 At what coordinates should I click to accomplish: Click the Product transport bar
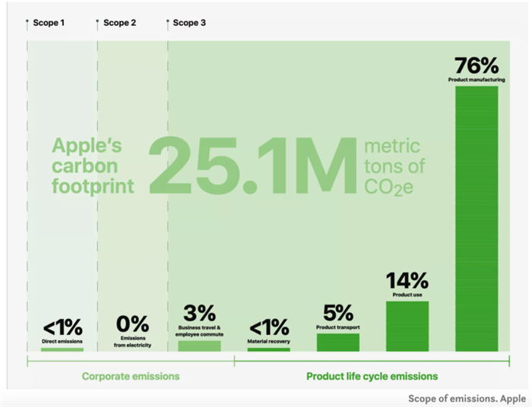[338, 342]
